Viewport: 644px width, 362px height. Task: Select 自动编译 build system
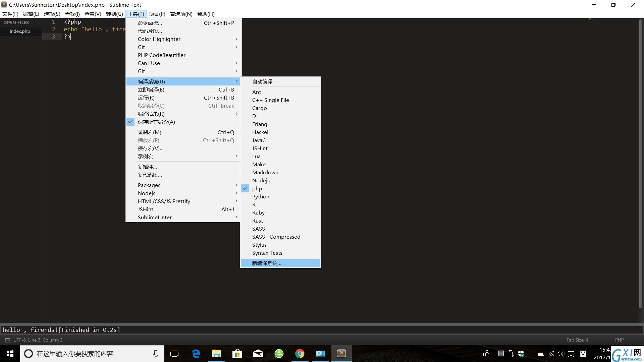tap(280, 81)
